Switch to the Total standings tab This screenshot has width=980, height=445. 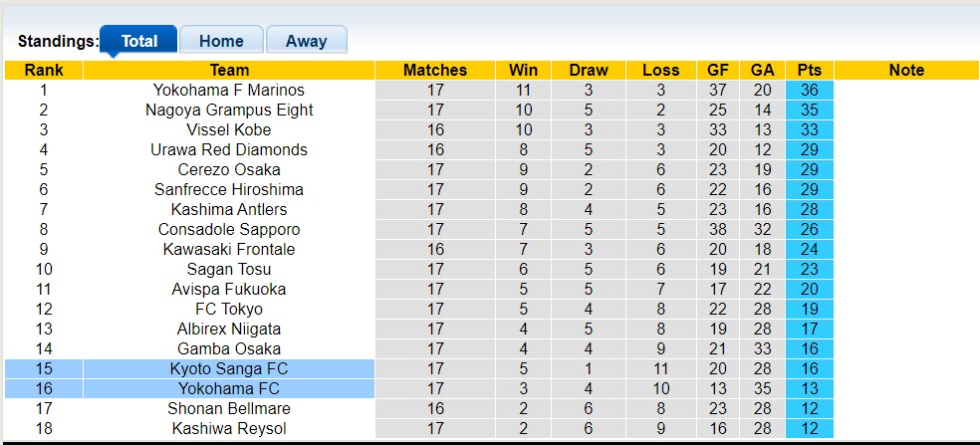139,41
